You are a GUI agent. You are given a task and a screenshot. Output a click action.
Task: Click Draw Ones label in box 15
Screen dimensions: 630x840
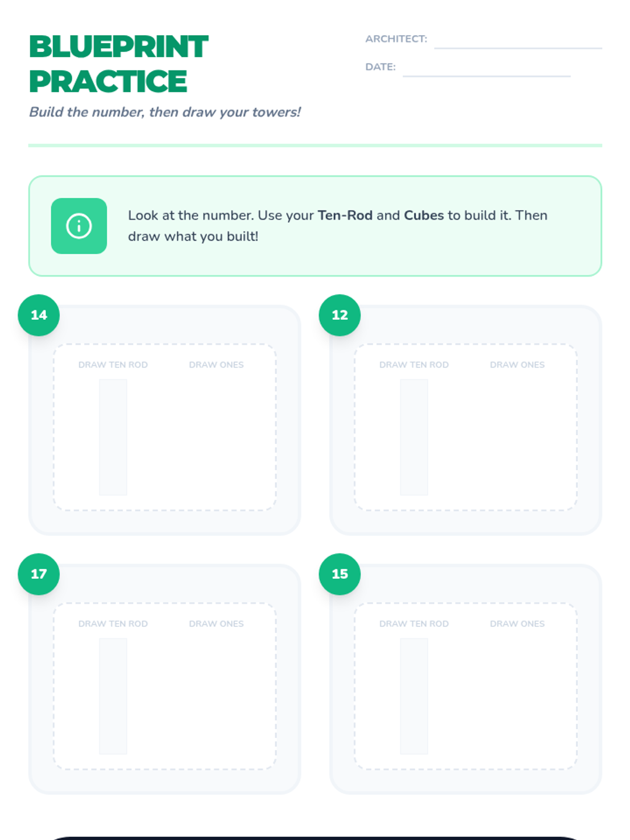point(517,624)
